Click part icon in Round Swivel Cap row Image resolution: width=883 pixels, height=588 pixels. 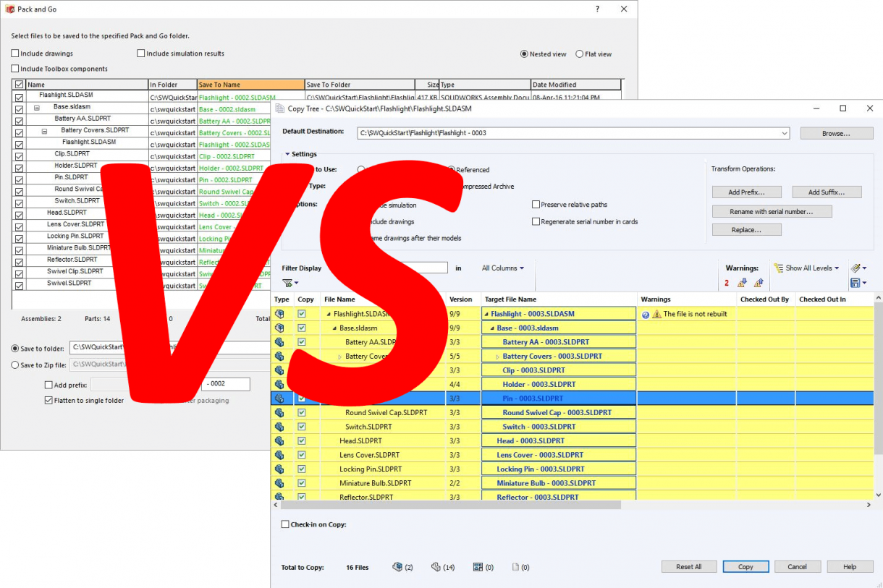(279, 413)
